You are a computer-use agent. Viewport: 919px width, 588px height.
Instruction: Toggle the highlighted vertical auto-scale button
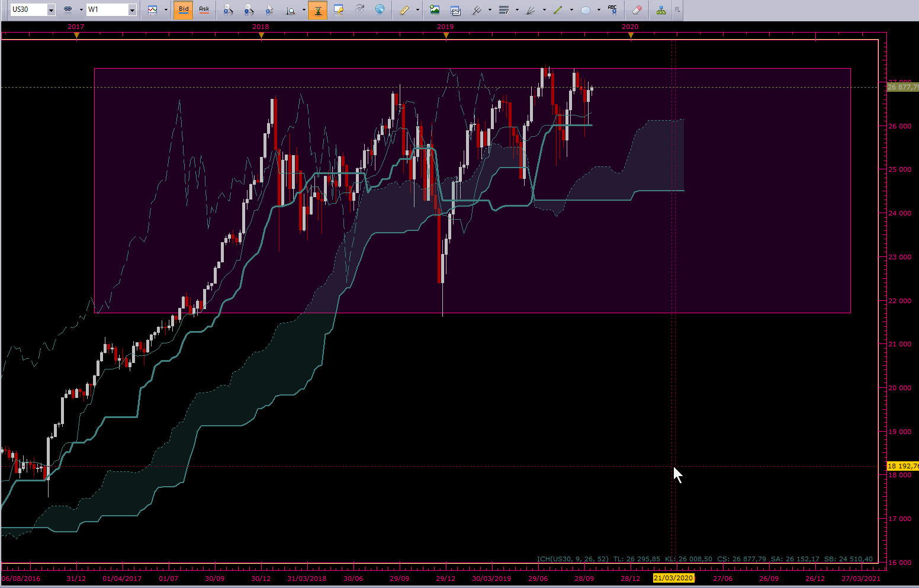pos(318,10)
